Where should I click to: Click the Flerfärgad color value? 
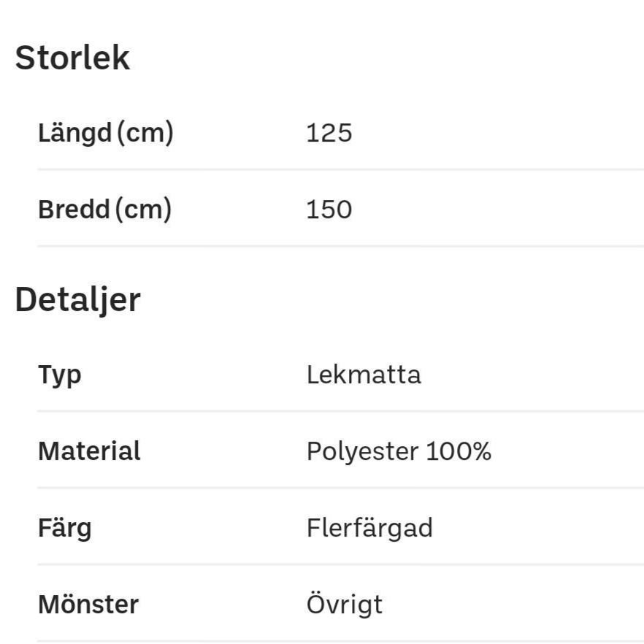369,528
